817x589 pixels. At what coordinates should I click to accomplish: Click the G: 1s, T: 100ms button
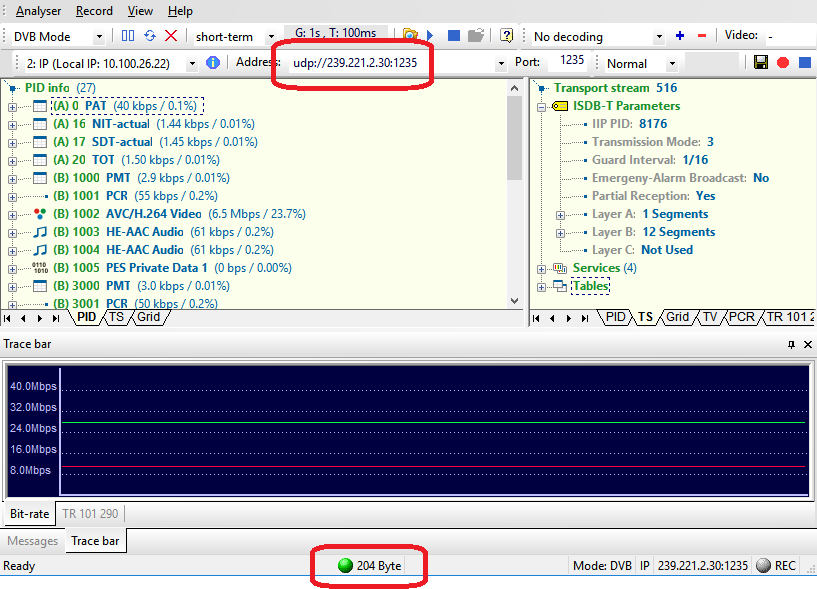click(336, 32)
